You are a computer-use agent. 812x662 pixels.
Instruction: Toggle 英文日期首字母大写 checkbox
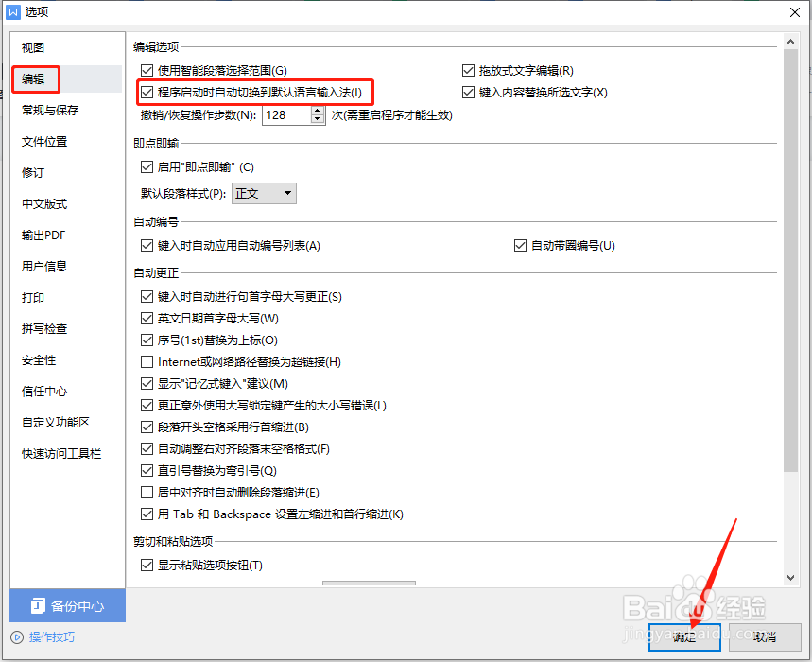coord(147,318)
